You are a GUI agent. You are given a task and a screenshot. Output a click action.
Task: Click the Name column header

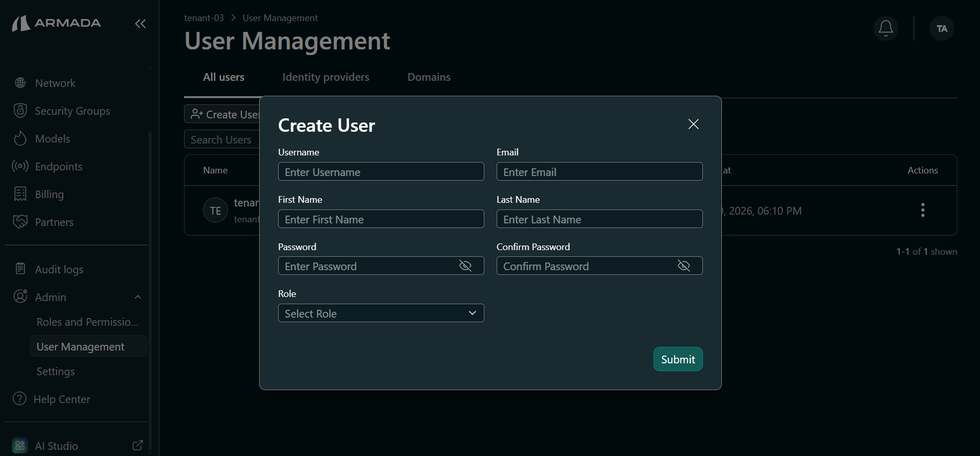(215, 170)
